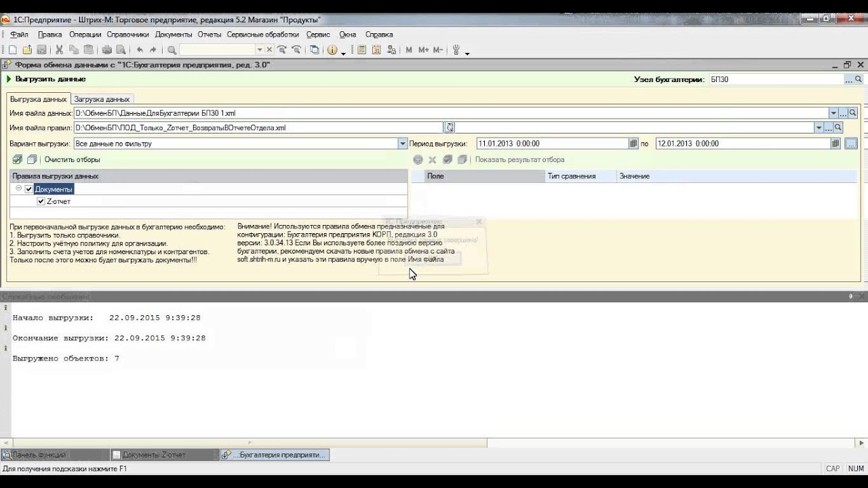Open Print preview from toolbar
Viewport: 868px width, 488px height.
pos(121,49)
